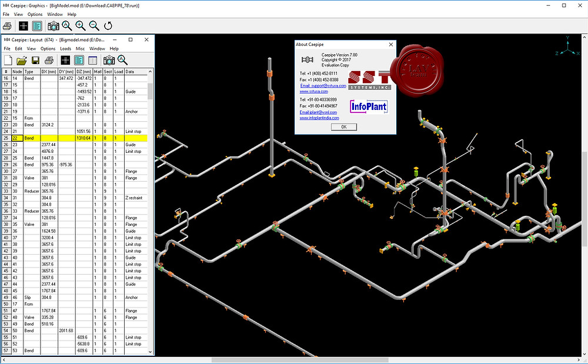Click 'From' cell in row 22

(32, 118)
